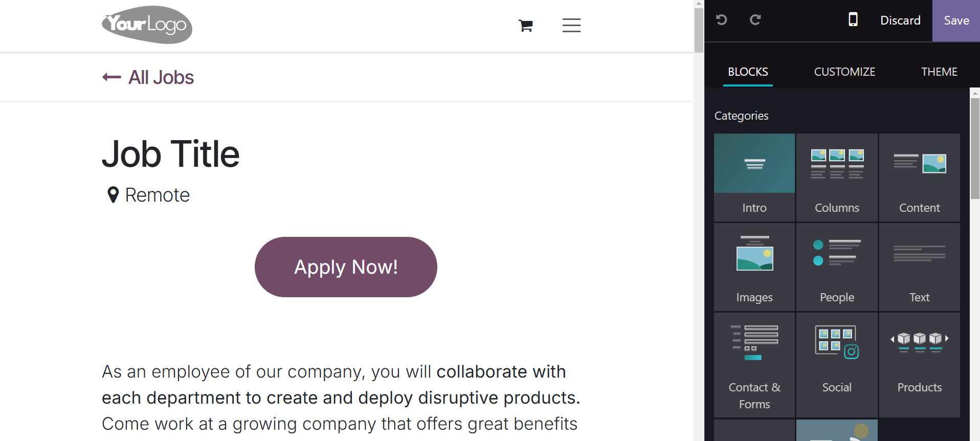This screenshot has height=441, width=980.
Task: Expand the hamburger navigation menu
Action: pyautogui.click(x=571, y=25)
